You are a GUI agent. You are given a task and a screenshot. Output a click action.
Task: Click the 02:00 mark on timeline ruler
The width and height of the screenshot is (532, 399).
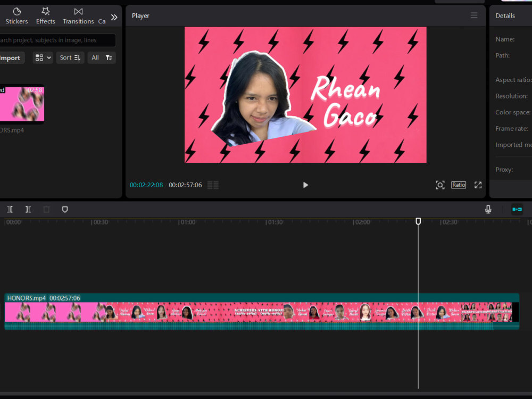[x=362, y=222]
